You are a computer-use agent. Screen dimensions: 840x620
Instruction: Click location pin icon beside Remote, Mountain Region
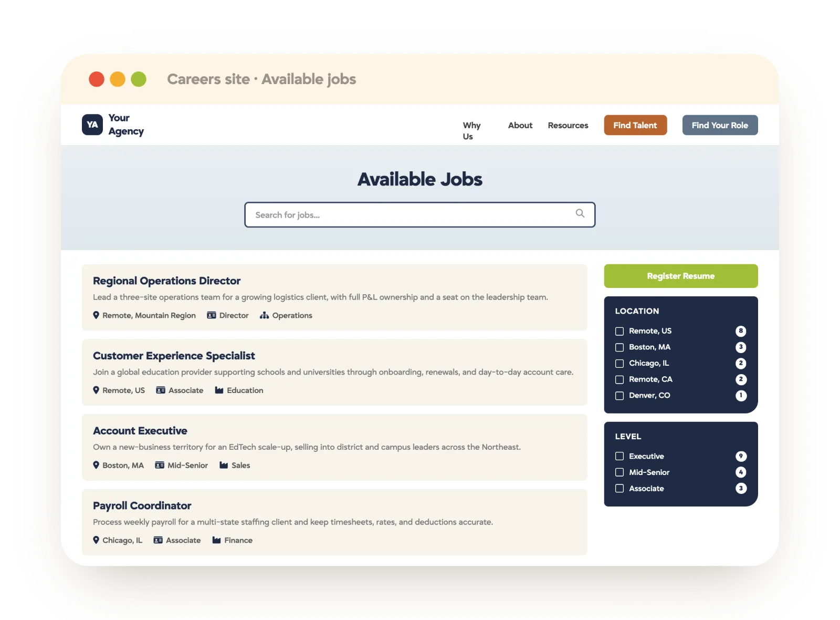tap(96, 315)
